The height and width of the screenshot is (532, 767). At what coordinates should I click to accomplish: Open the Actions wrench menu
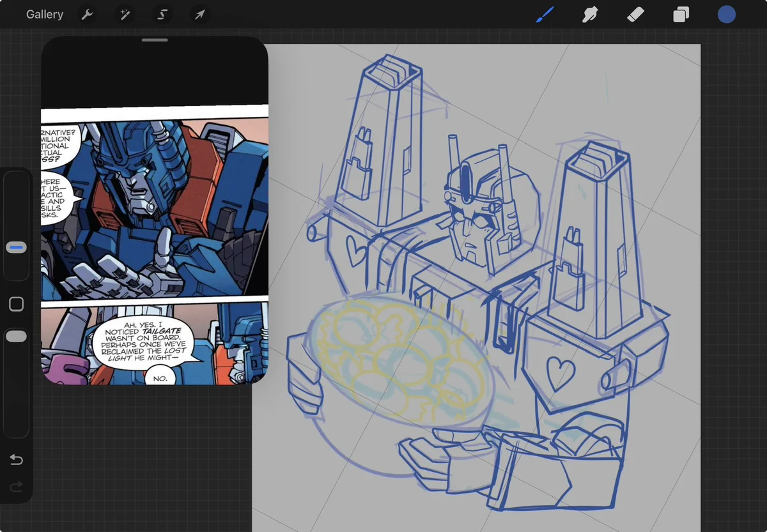click(87, 14)
